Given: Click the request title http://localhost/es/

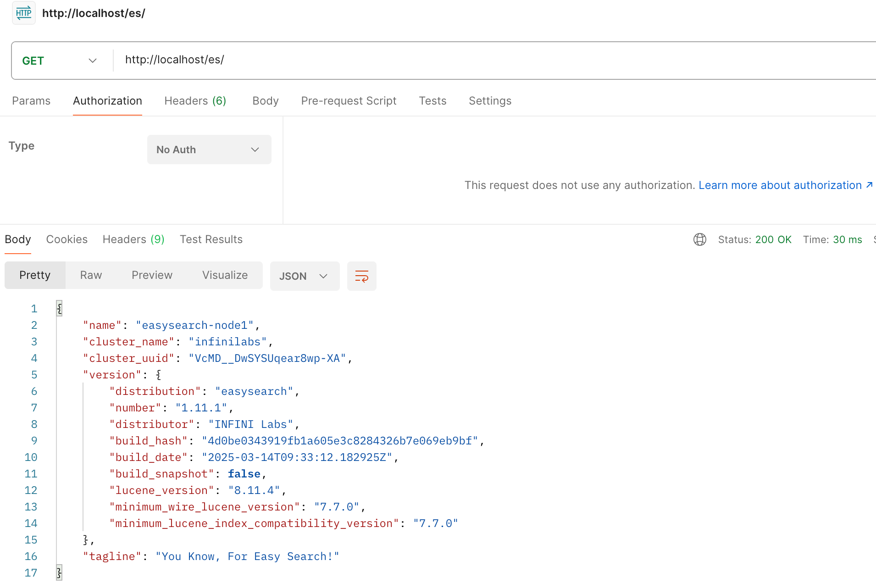Looking at the screenshot, I should [x=94, y=13].
